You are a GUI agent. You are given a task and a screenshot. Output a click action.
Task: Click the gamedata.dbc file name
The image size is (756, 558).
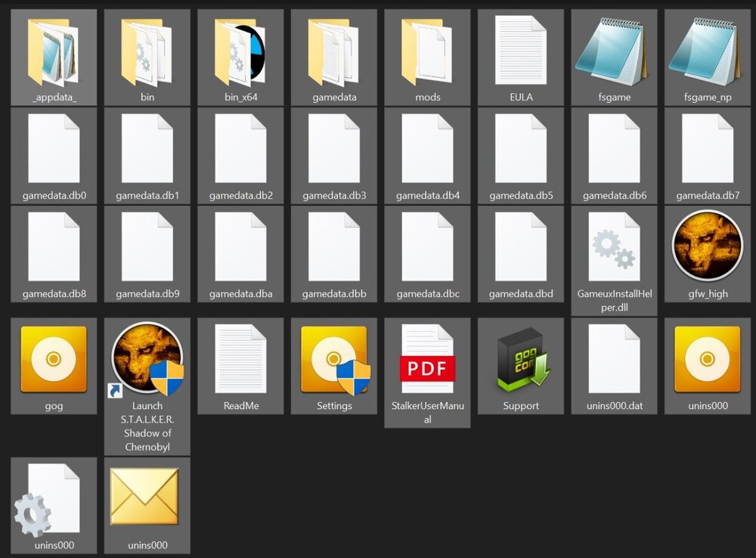[428, 294]
